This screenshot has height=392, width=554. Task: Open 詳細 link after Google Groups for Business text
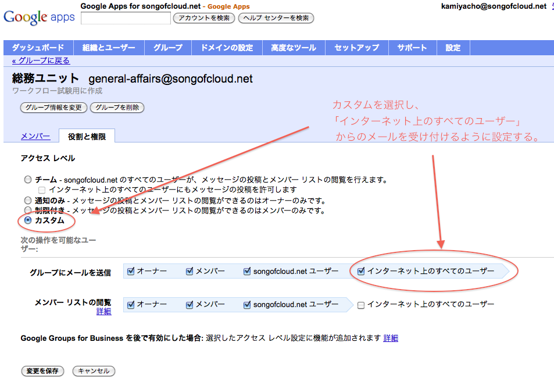pyautogui.click(x=391, y=338)
